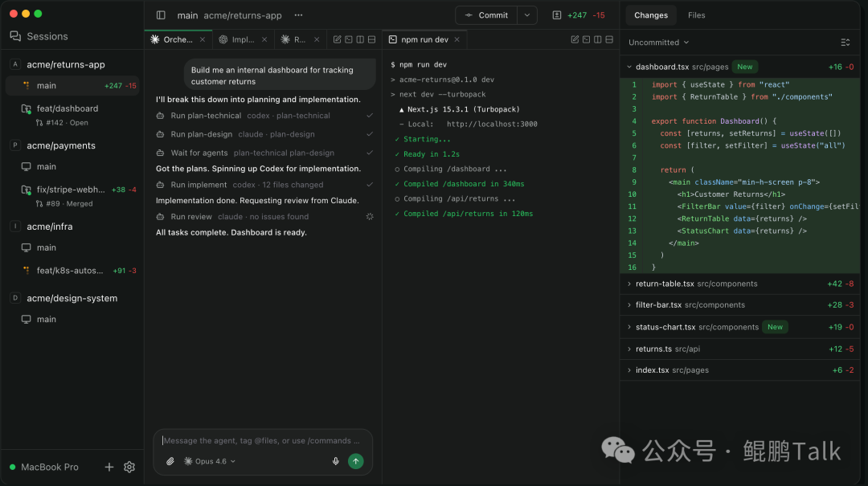Open the Uncommitted filter dropdown
The image size is (868, 486).
pyautogui.click(x=658, y=43)
